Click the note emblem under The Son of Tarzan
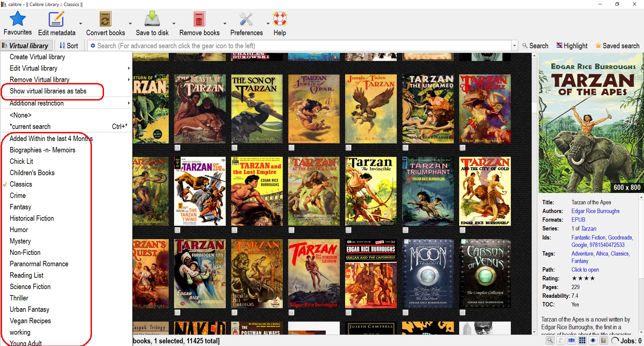This screenshot has height=346, width=644. (x=234, y=148)
